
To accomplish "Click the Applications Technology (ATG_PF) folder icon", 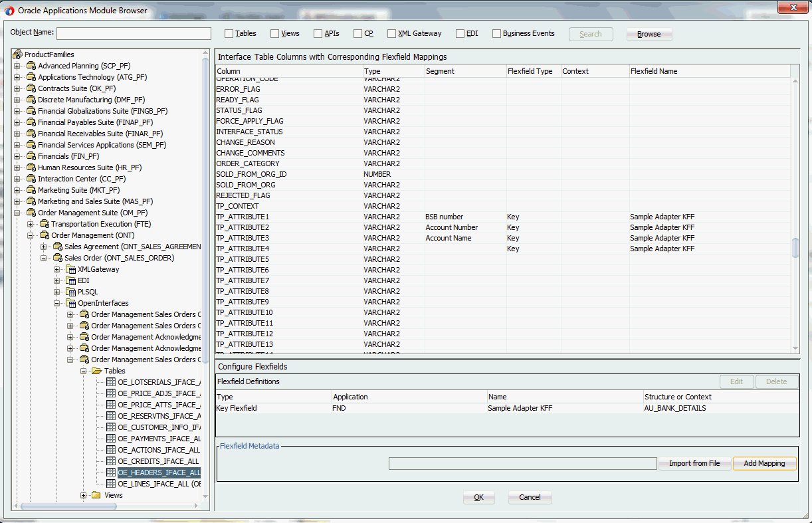I will [x=31, y=77].
